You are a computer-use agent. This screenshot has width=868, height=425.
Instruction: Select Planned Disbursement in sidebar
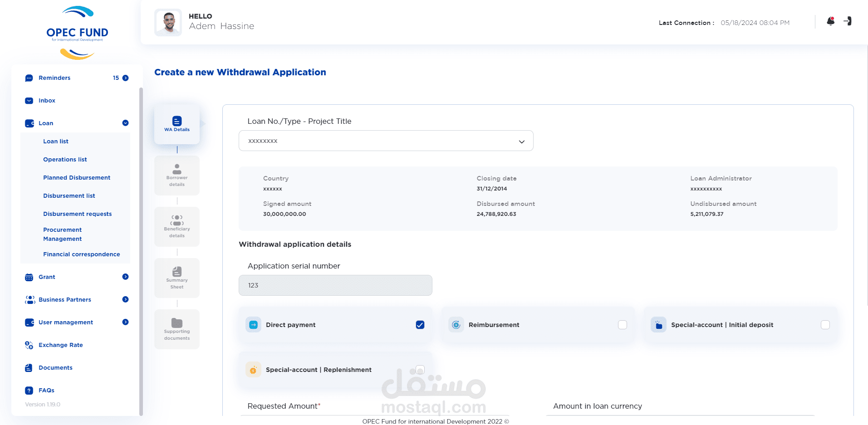coord(77,178)
